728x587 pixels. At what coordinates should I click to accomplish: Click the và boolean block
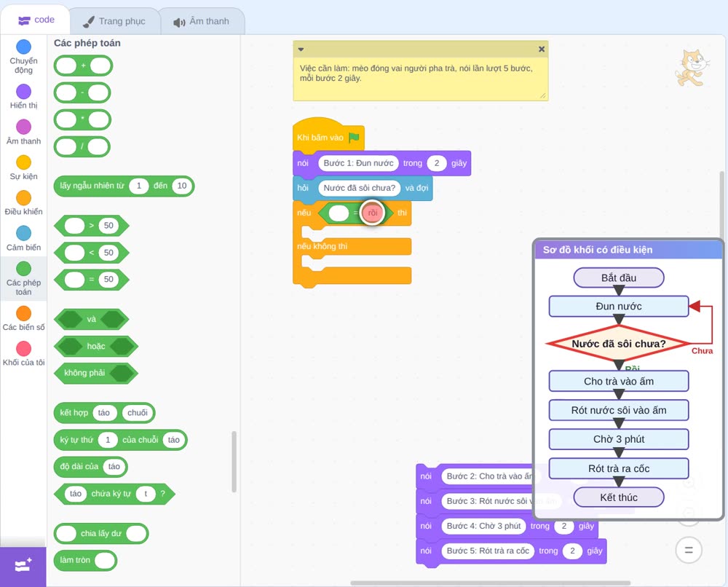point(92,319)
